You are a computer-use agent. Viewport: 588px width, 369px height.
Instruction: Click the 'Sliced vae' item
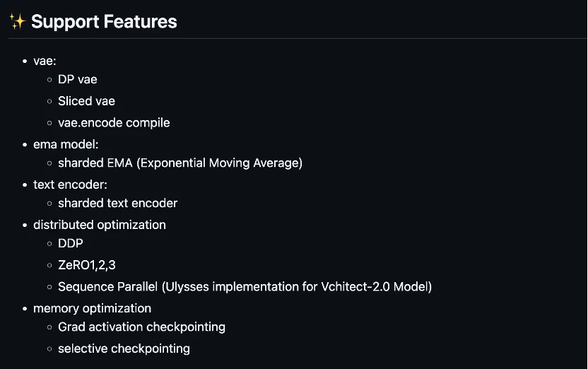86,101
